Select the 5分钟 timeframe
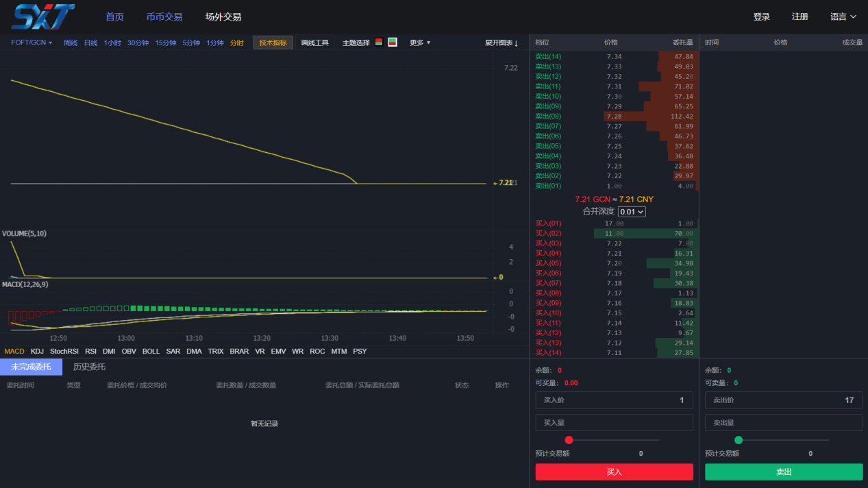The image size is (868, 488). coord(191,42)
